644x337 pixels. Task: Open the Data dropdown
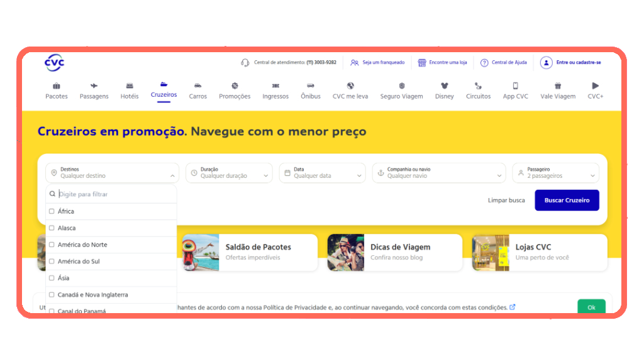(x=322, y=173)
